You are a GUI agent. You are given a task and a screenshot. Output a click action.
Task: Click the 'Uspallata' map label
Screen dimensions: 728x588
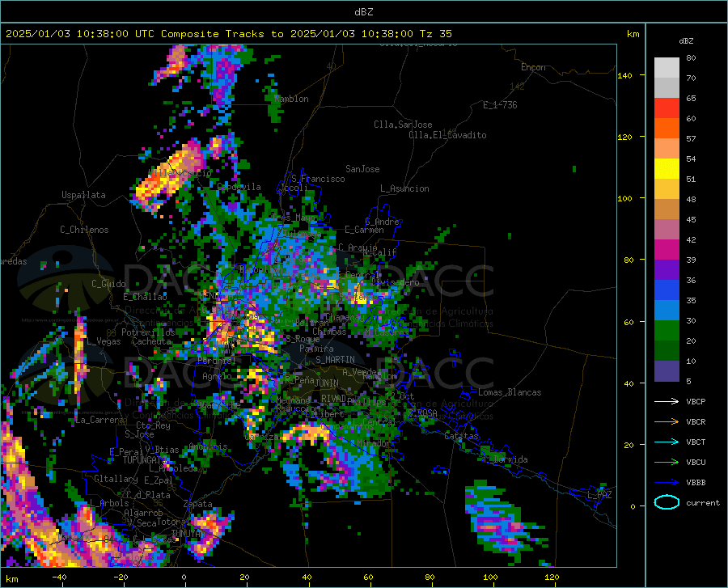(x=83, y=195)
